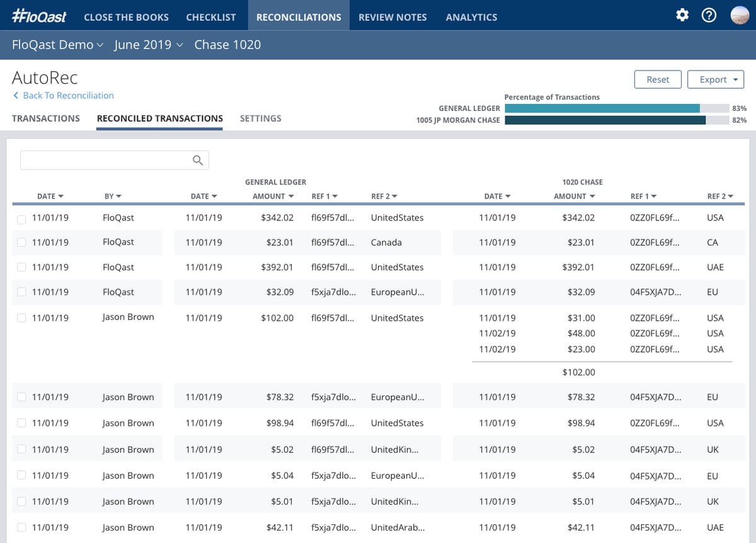Follow the Back To Reconciliation link
The width and height of the screenshot is (756, 543).
(x=68, y=96)
